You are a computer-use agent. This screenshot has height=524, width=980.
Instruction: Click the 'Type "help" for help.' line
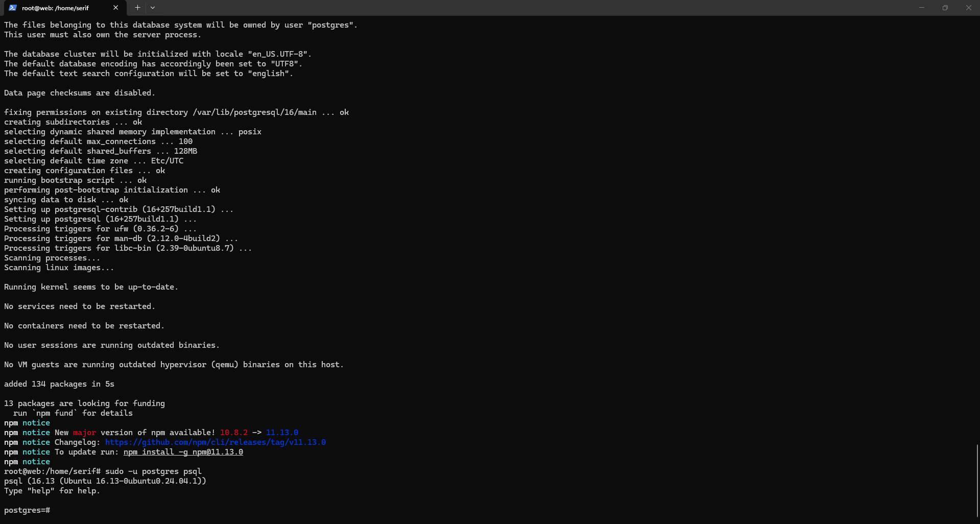(x=52, y=491)
